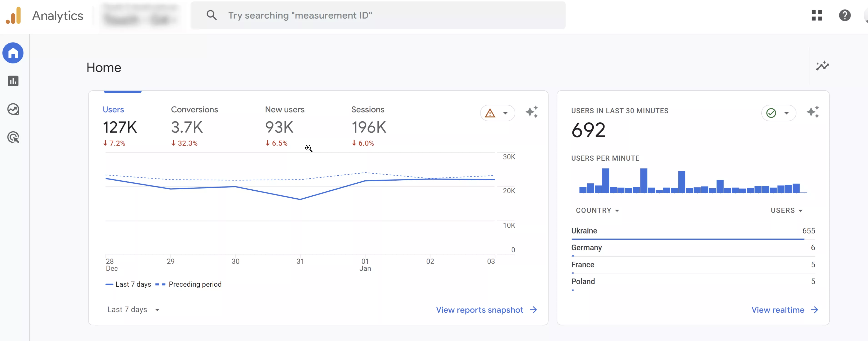Open Explore sidebar icon

(13, 109)
